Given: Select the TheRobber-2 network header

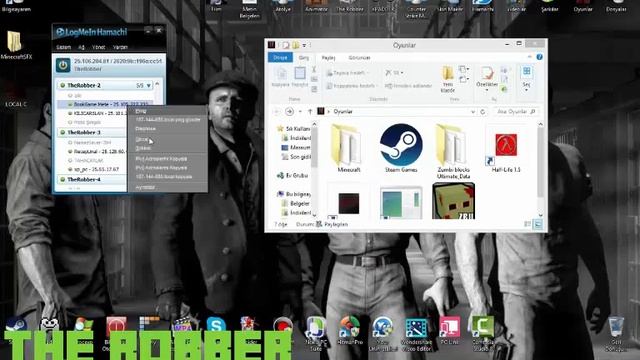Looking at the screenshot, I should coord(105,85).
